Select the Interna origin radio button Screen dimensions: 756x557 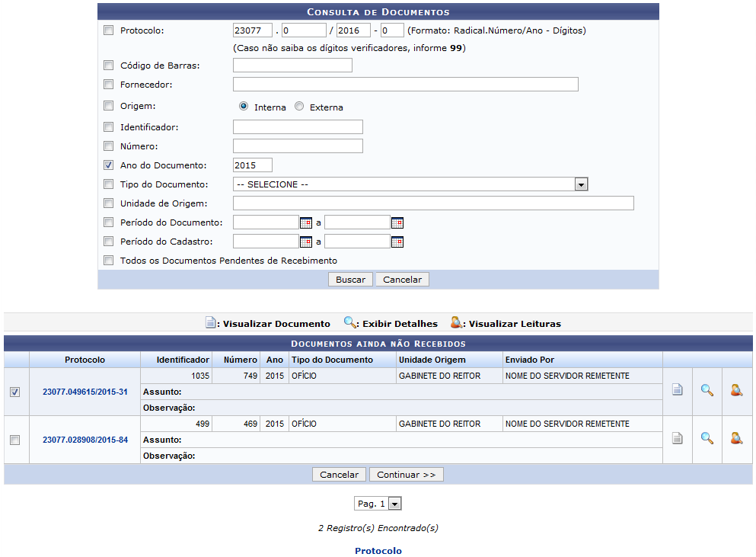(x=244, y=106)
